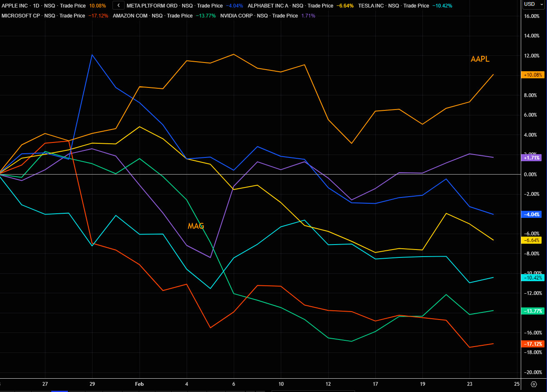
Task: Select MICROSOFT CP legend entry
Action: pyautogui.click(x=20, y=16)
